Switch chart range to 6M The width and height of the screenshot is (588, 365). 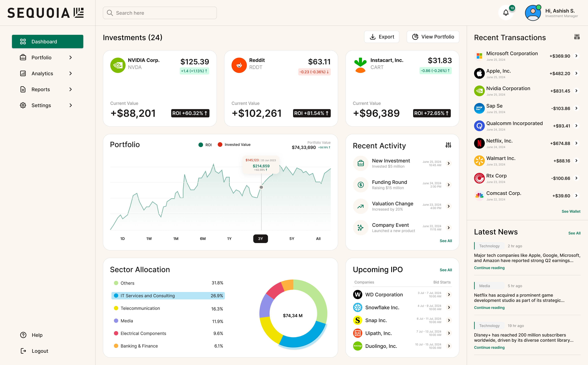[203, 238]
